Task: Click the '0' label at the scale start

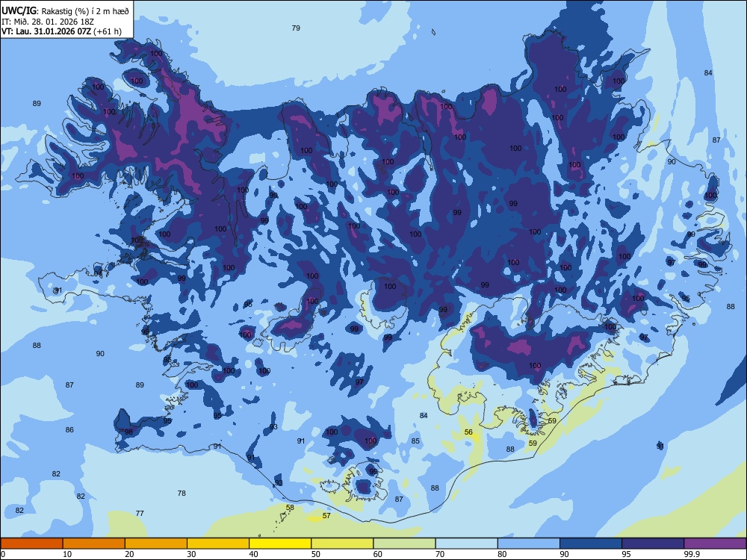Action: tap(3, 554)
